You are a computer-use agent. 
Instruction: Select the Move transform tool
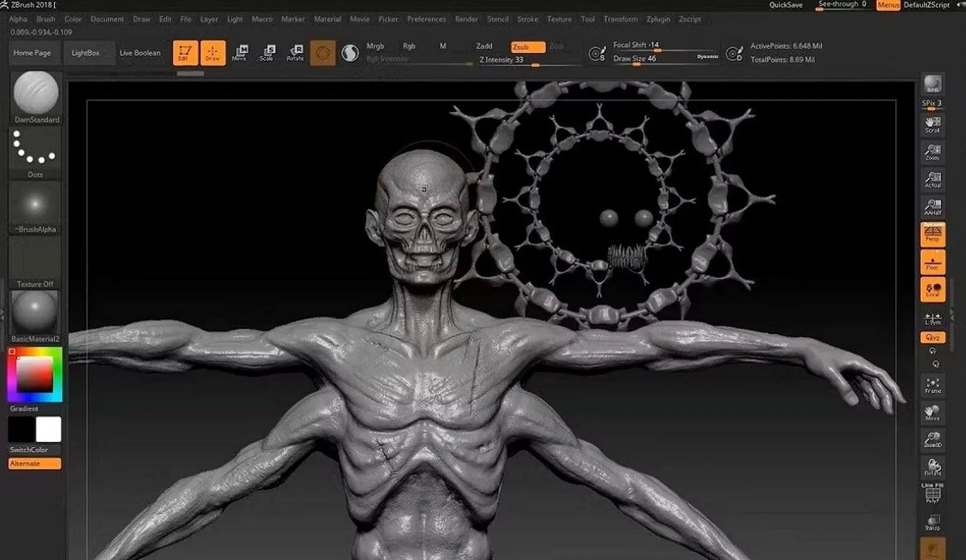tap(239, 53)
